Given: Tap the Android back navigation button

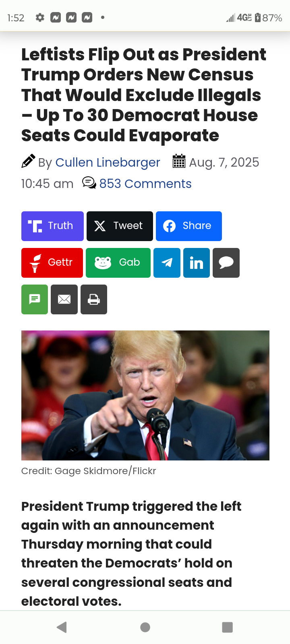Looking at the screenshot, I should pos(62,627).
